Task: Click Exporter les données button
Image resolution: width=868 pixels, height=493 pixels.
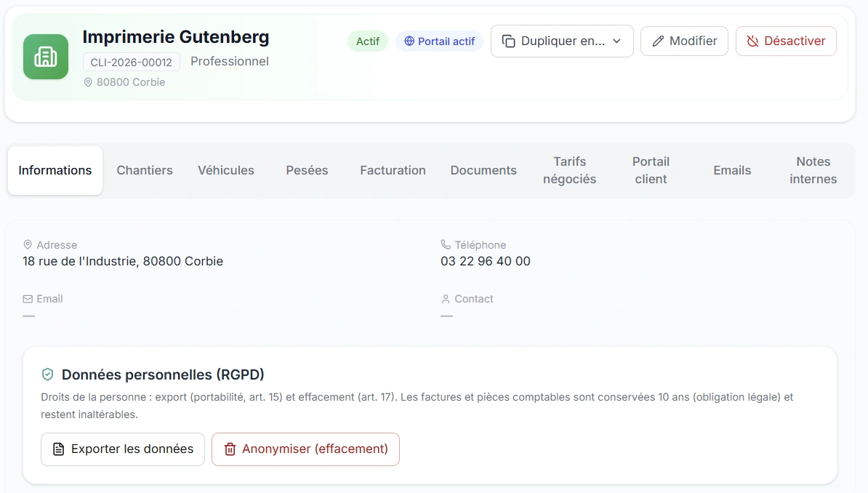Action: click(x=123, y=449)
